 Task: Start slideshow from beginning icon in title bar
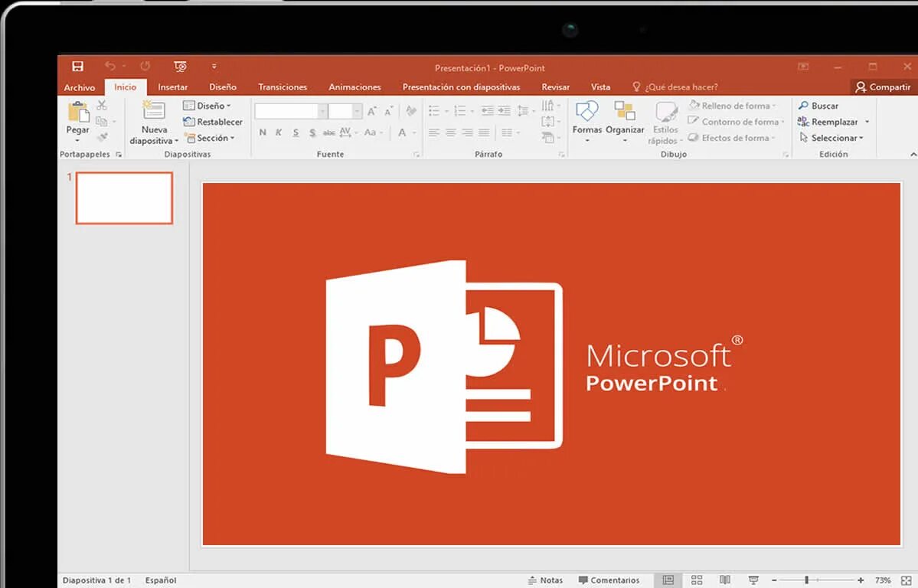point(181,66)
